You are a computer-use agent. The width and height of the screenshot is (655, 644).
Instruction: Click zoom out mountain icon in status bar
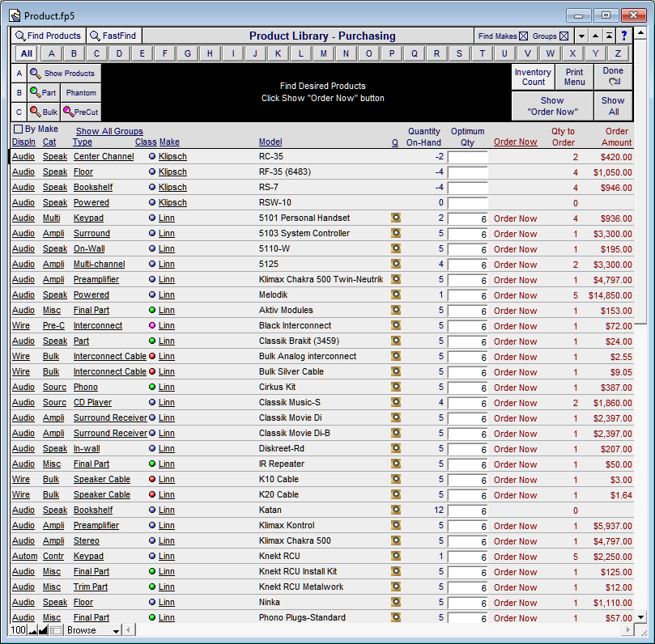point(32,630)
